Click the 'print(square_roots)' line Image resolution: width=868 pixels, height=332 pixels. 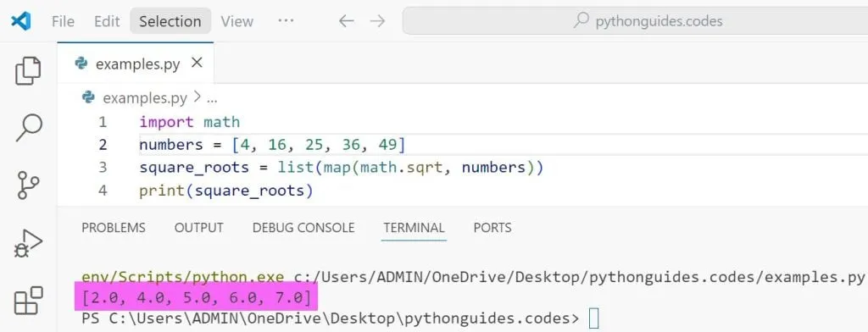coord(226,191)
